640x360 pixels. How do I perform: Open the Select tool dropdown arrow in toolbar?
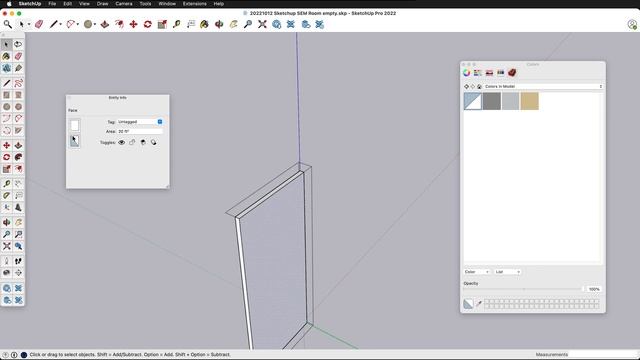pos(29,24)
